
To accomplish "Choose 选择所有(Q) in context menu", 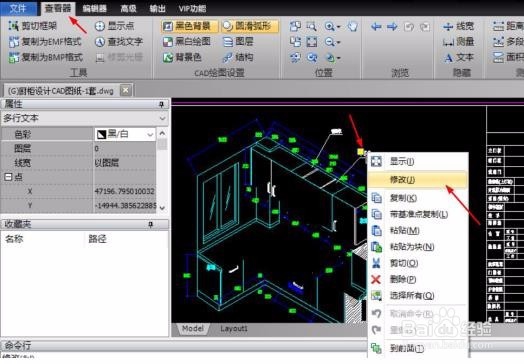I will 418,295.
